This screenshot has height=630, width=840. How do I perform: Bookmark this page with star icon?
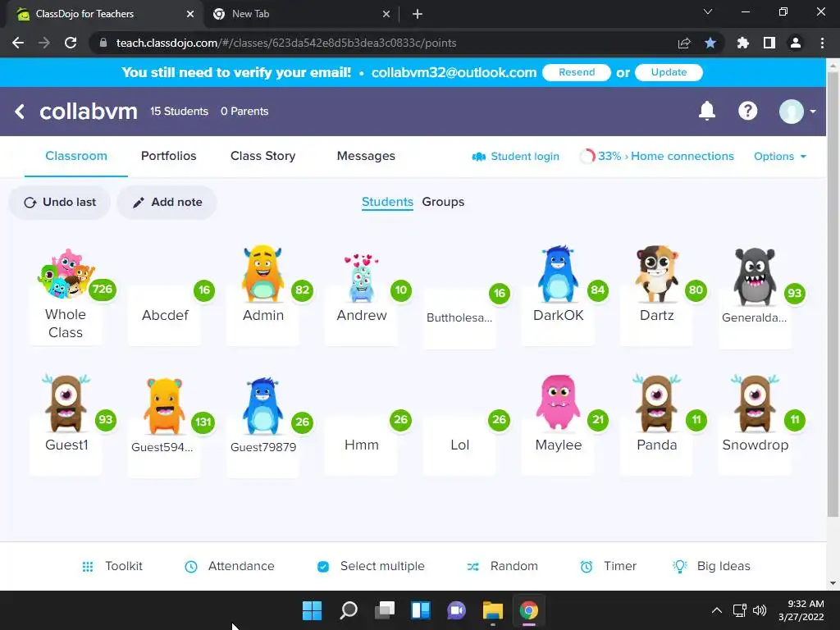(x=710, y=43)
